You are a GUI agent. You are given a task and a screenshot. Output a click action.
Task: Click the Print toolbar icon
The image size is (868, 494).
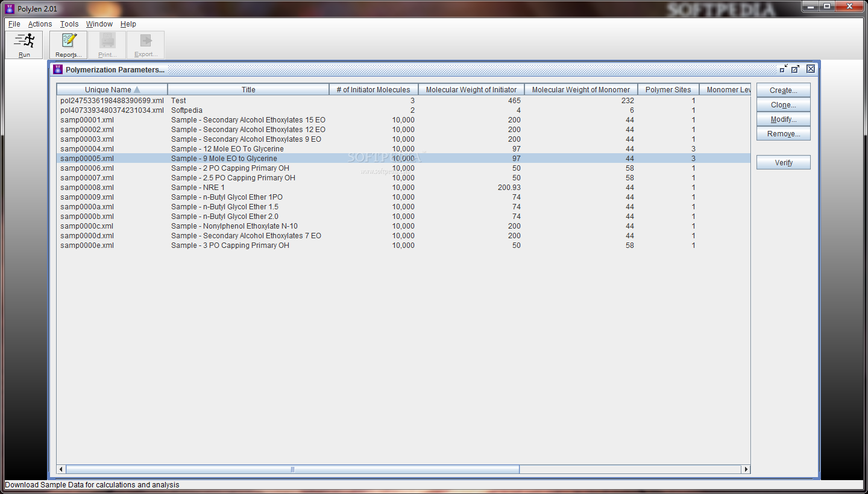pyautogui.click(x=107, y=45)
